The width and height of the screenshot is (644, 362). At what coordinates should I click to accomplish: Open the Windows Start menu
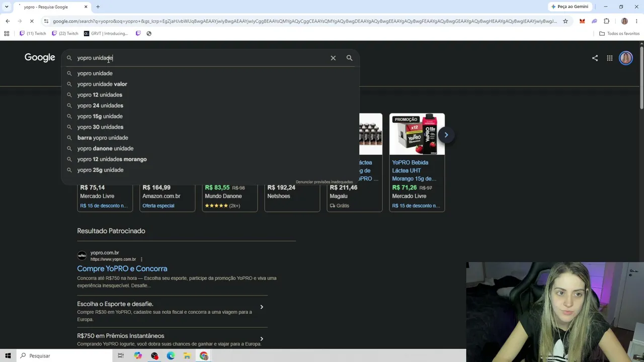(8, 355)
